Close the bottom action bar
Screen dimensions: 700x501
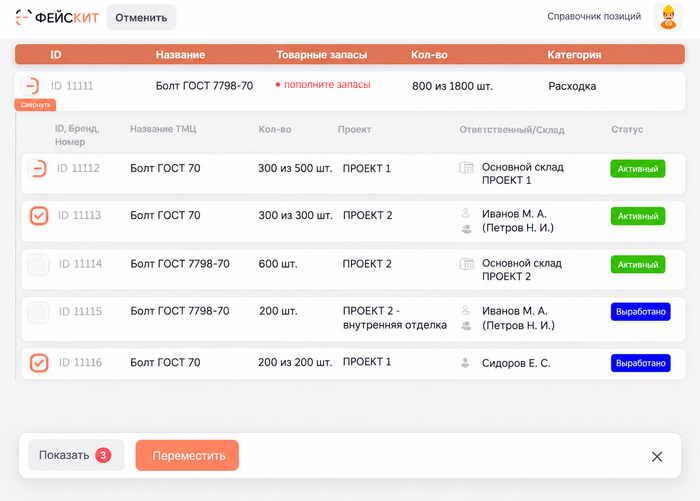(657, 456)
